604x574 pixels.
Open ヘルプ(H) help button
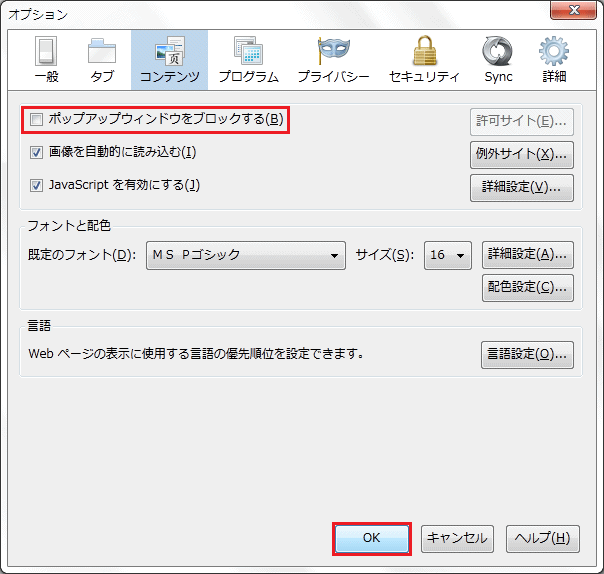click(x=542, y=539)
